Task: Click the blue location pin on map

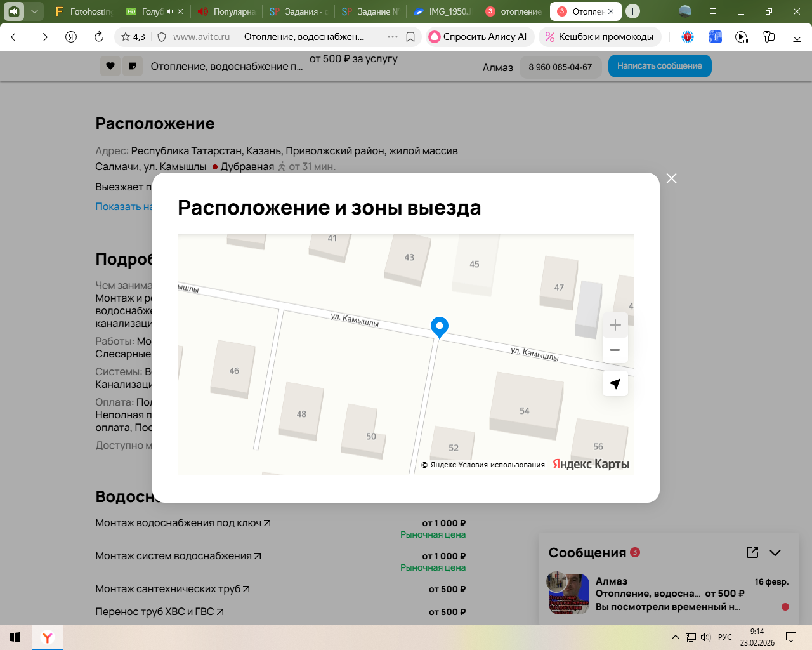Action: click(x=439, y=327)
